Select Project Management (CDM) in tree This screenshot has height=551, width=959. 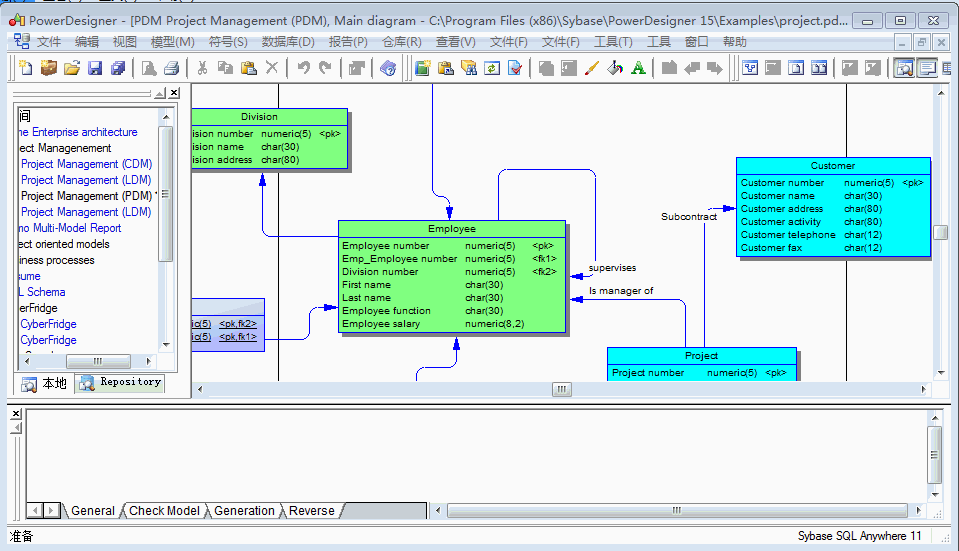86,164
